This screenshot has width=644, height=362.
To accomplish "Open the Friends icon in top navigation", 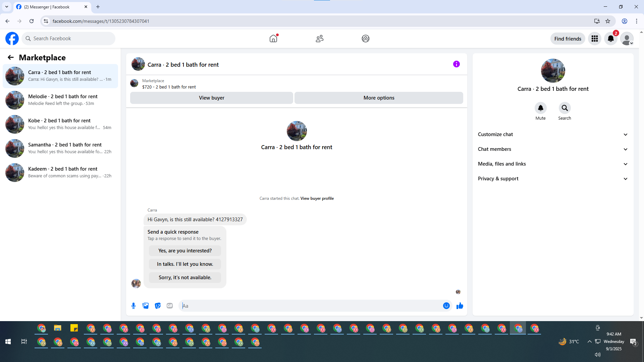I will (x=320, y=39).
